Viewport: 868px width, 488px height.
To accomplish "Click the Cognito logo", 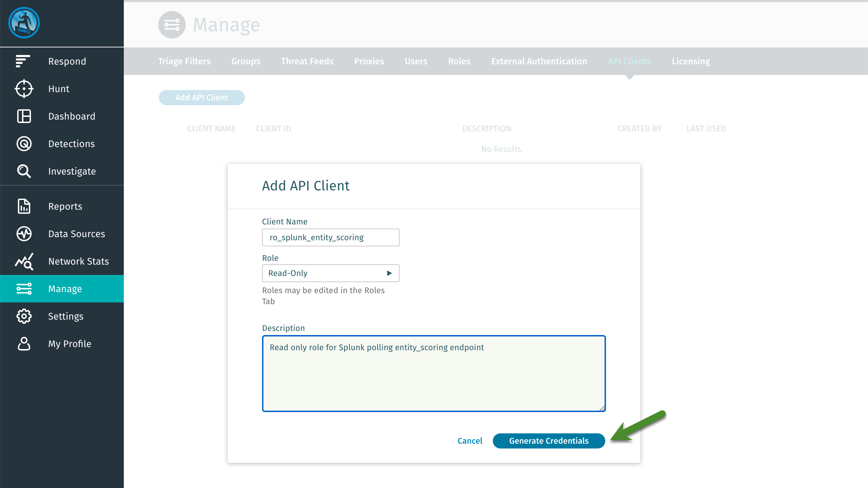I will point(23,23).
